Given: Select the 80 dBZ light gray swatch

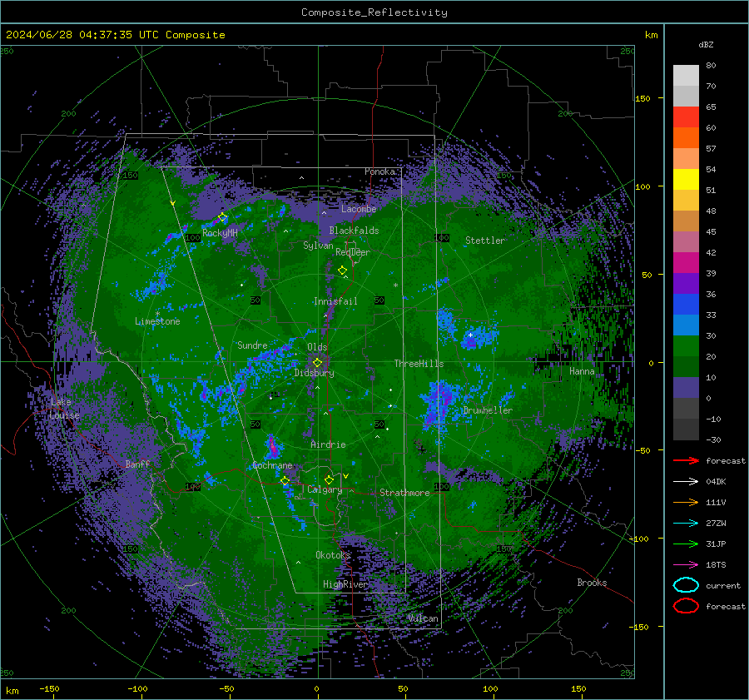Looking at the screenshot, I should 686,76.
